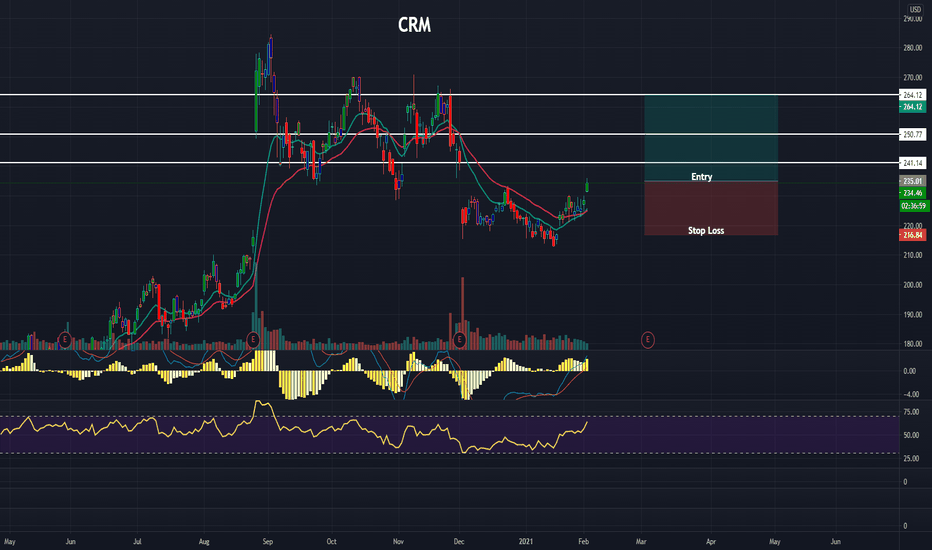This screenshot has height=550, width=932.
Task: Open the earnings E marker near September
Action: [253, 340]
